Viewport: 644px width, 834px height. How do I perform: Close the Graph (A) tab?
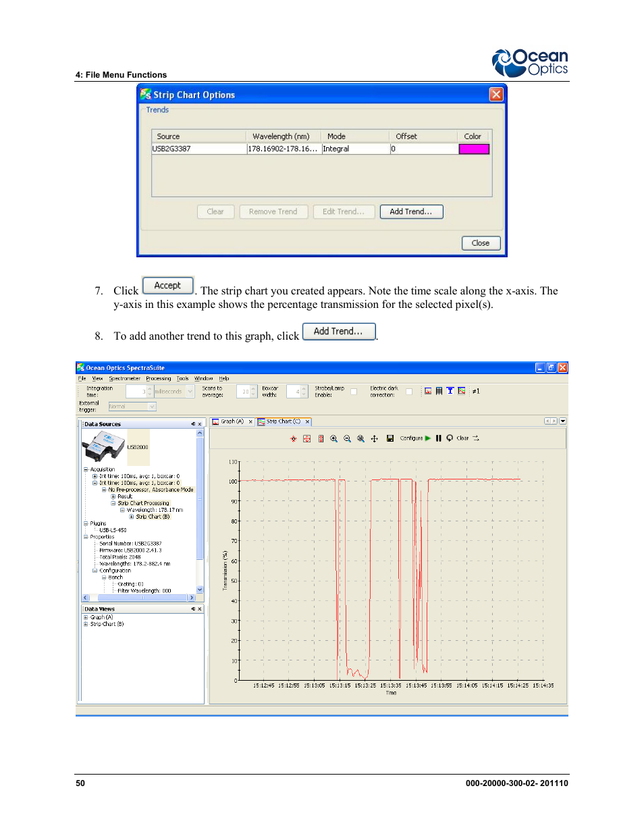[250, 421]
